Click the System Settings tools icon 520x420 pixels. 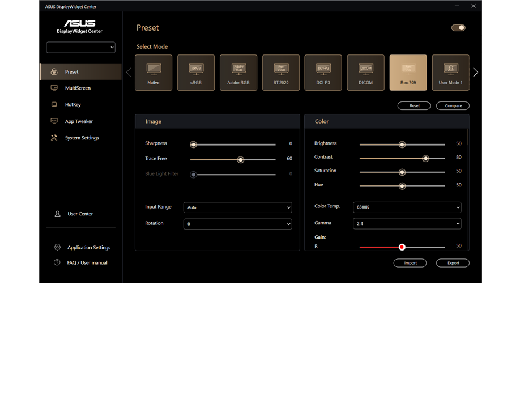(x=54, y=138)
